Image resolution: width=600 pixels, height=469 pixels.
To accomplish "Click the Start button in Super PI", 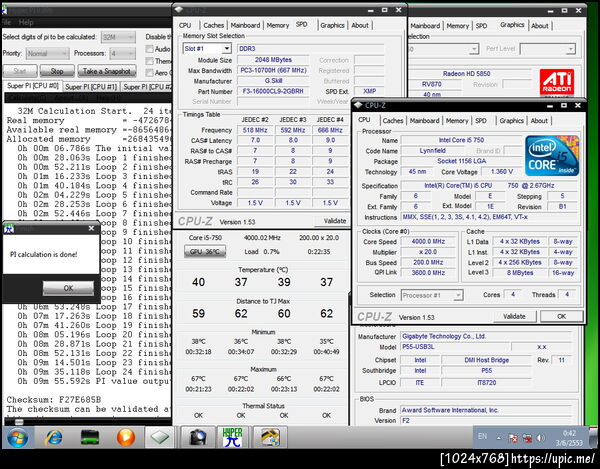I will point(20,71).
